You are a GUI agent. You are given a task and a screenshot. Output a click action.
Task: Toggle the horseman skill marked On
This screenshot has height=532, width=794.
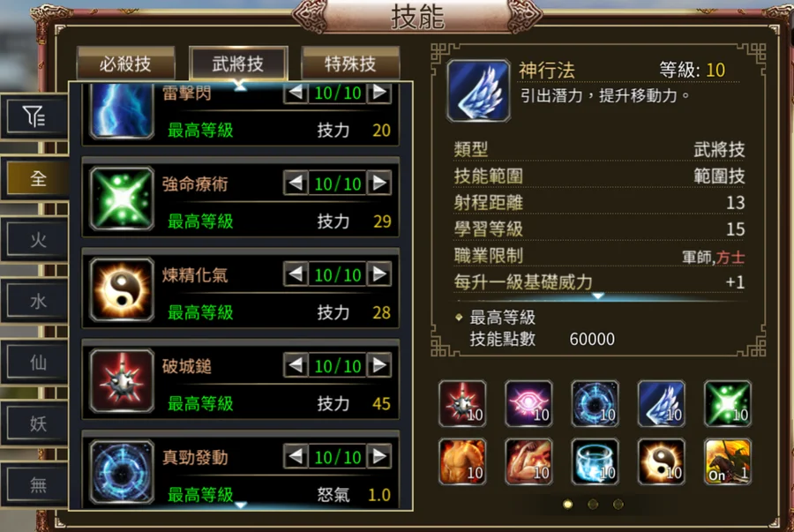coord(728,461)
